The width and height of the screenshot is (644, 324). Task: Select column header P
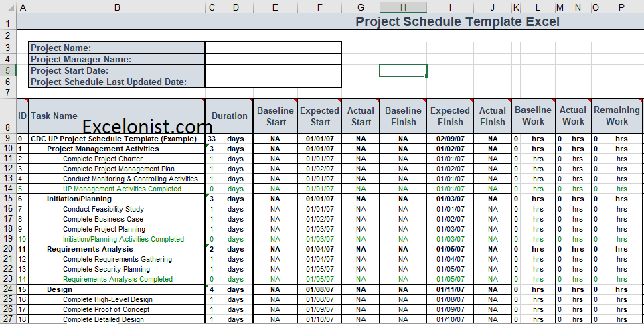pos(621,7)
